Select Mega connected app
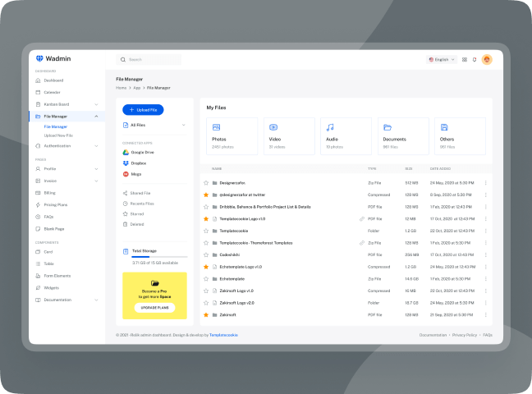Image resolution: width=532 pixels, height=394 pixels. (132, 174)
